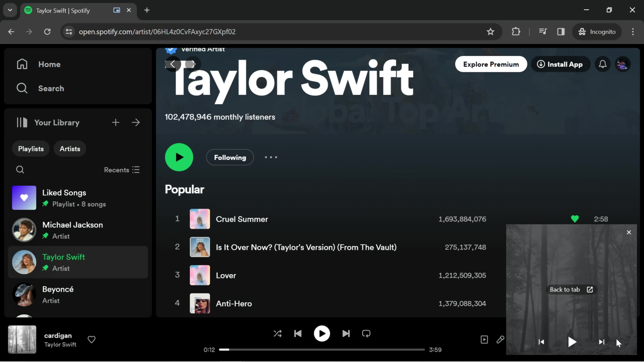
Task: Open the cardigan song title link
Action: click(58, 336)
